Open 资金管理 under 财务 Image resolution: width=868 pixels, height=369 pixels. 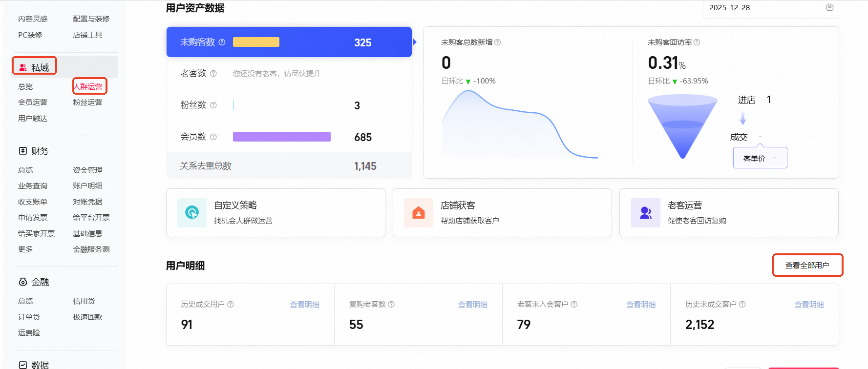pyautogui.click(x=87, y=170)
